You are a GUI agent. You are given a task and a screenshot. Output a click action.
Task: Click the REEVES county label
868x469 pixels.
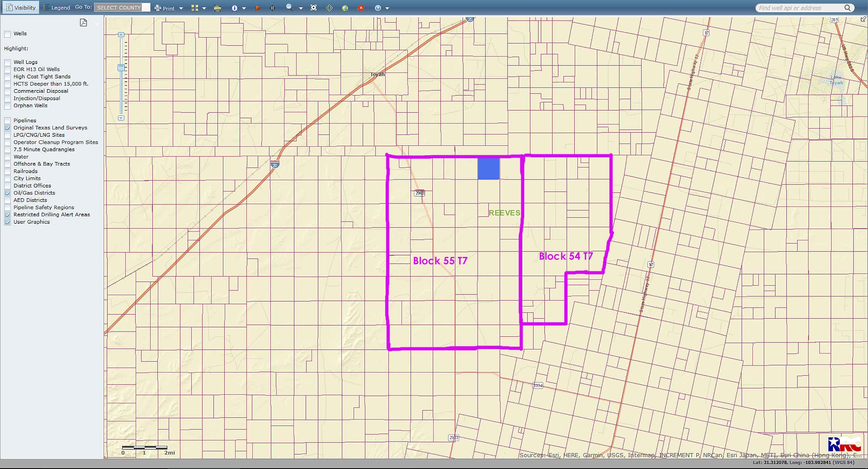coord(504,213)
